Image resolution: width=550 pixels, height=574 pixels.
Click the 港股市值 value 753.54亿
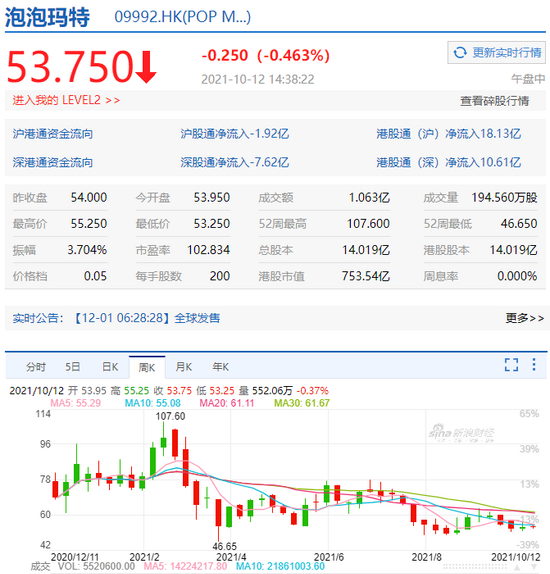click(366, 276)
